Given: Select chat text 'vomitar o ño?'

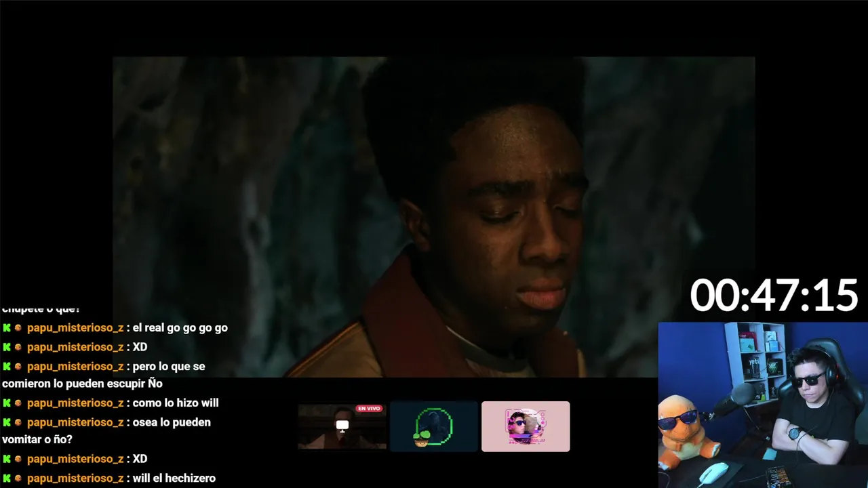Looking at the screenshot, I should tap(37, 439).
